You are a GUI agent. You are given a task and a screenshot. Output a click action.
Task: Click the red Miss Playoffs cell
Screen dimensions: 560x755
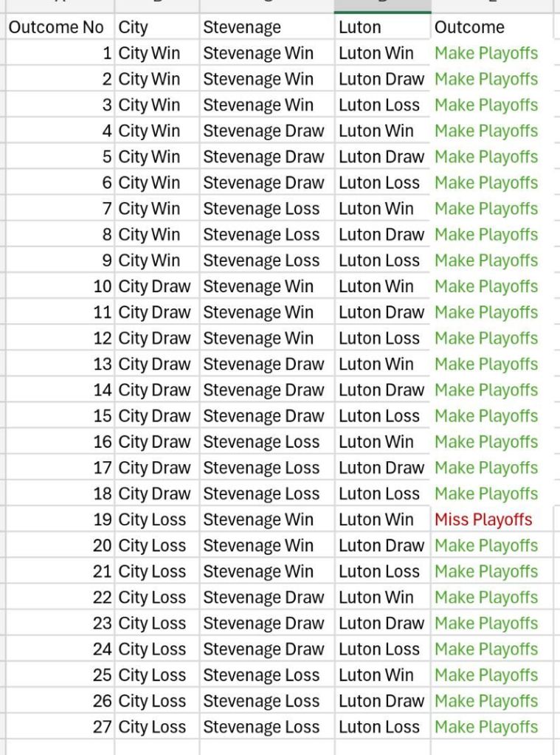pyautogui.click(x=483, y=520)
